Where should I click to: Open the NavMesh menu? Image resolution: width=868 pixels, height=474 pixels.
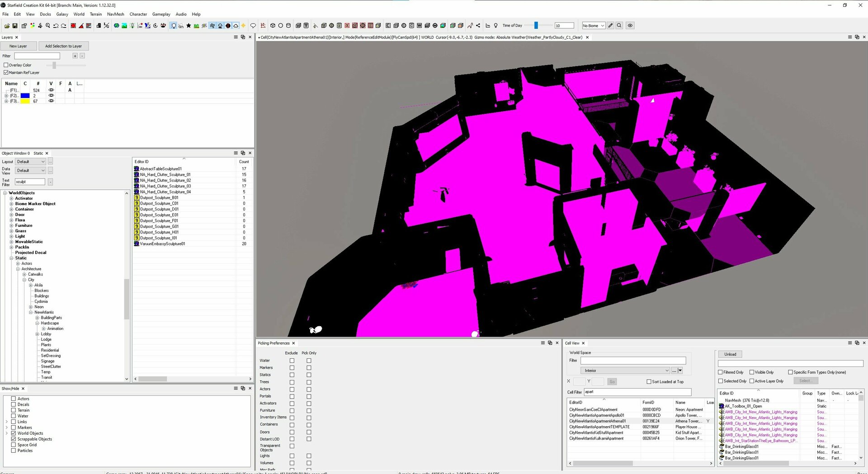point(116,14)
